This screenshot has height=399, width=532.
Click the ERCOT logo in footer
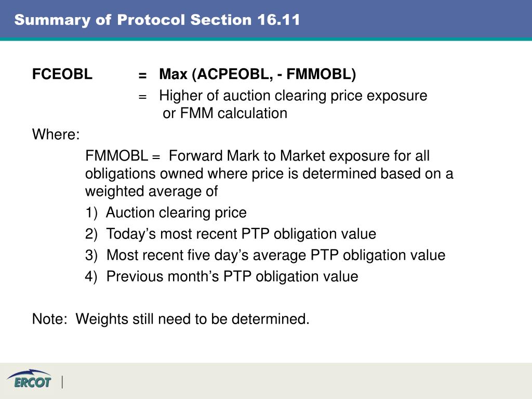[29, 379]
